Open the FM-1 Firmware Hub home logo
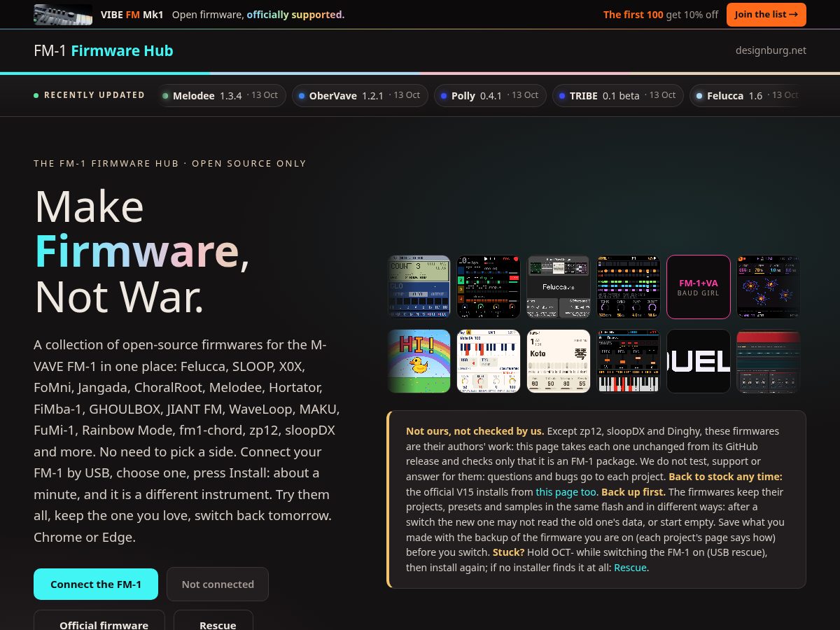This screenshot has width=840, height=630. pos(104,50)
